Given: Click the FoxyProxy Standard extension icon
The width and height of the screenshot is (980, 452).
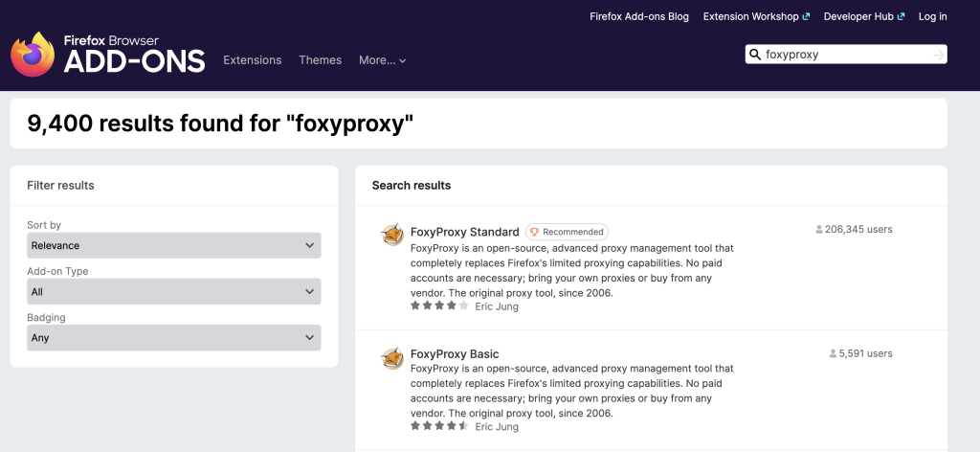Looking at the screenshot, I should [x=392, y=235].
